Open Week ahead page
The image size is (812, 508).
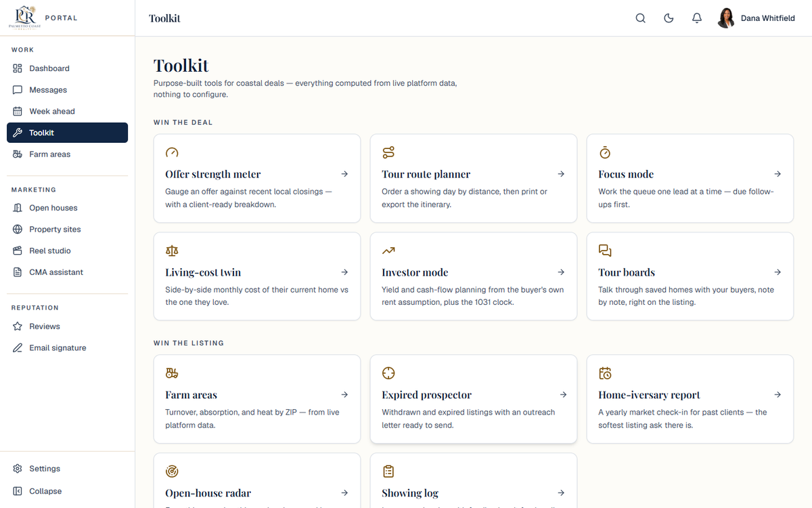coord(67,111)
